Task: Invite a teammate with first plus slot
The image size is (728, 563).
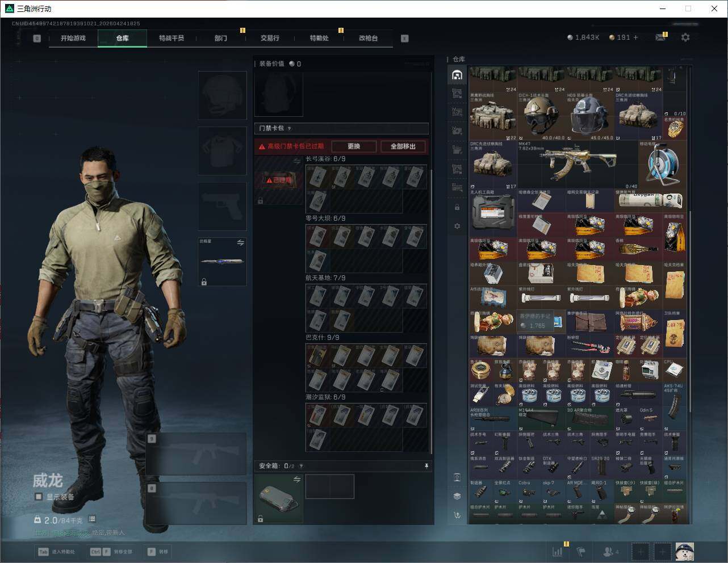Action: pyautogui.click(x=641, y=551)
